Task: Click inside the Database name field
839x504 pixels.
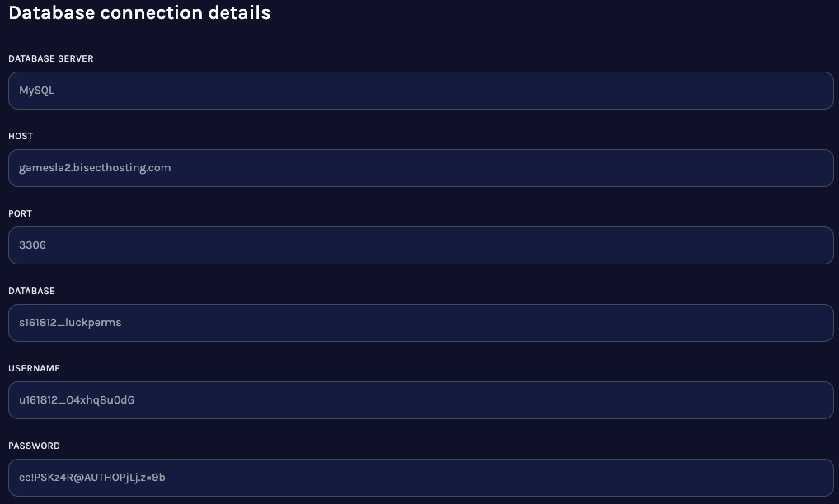Action: click(x=420, y=323)
